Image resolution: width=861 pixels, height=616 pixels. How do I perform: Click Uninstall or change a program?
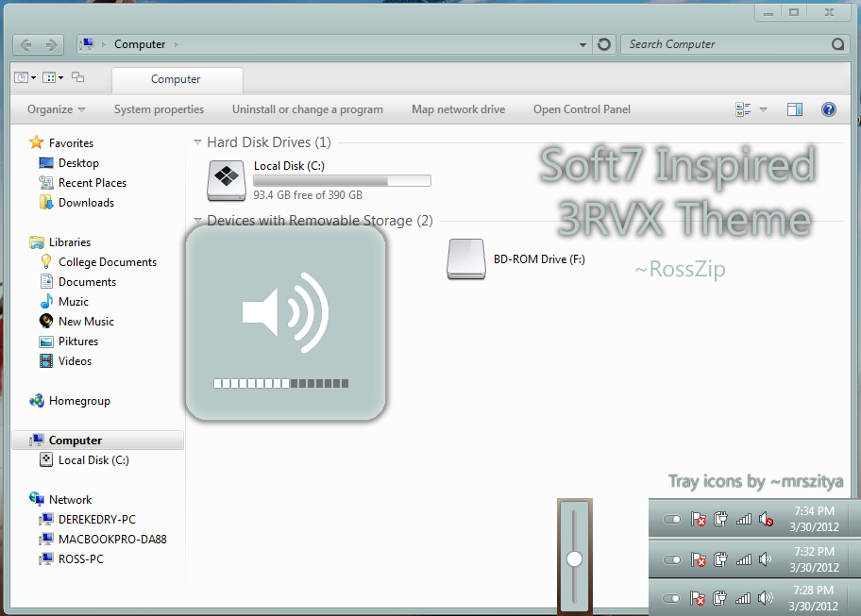click(x=307, y=108)
